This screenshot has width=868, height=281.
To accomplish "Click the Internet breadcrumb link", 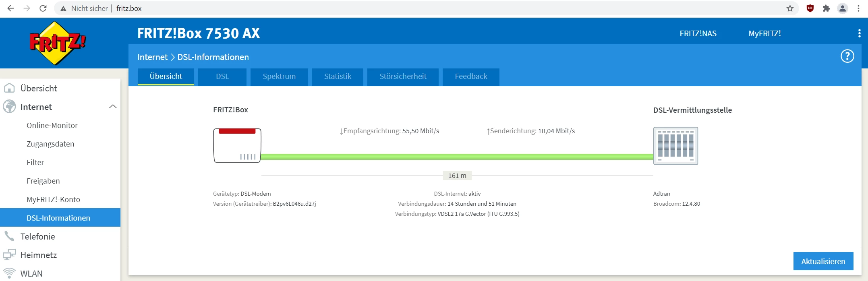I will [152, 57].
